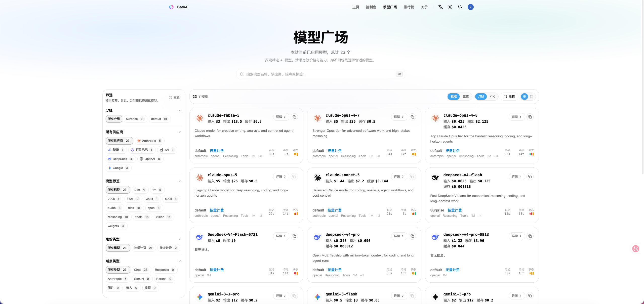Copy the claude-fable-5 model name
The image size is (644, 304).
click(x=294, y=117)
